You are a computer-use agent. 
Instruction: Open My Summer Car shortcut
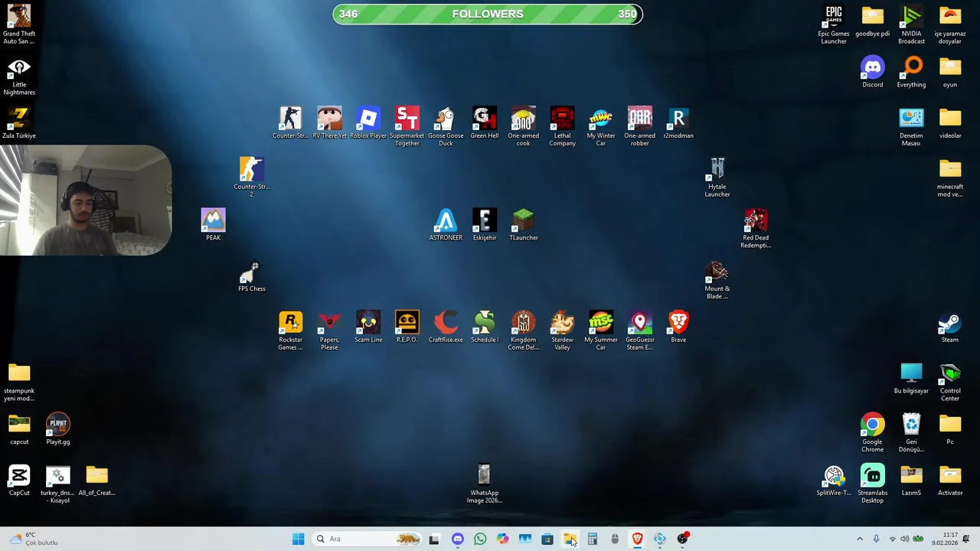(601, 331)
